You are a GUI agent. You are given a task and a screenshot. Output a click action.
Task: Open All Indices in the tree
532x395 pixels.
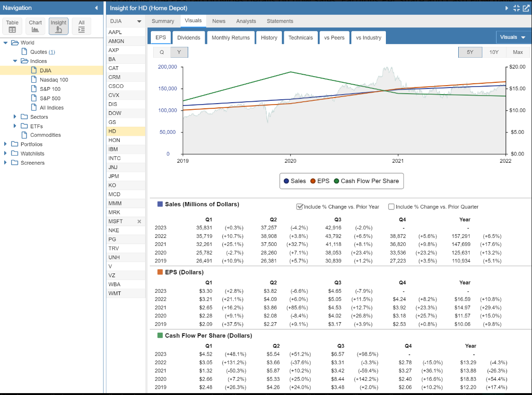click(x=52, y=107)
